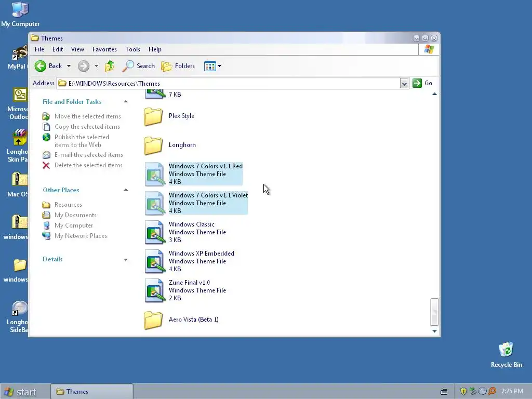The width and height of the screenshot is (532, 399).
Task: Click E-mail the selected items
Action: click(88, 155)
